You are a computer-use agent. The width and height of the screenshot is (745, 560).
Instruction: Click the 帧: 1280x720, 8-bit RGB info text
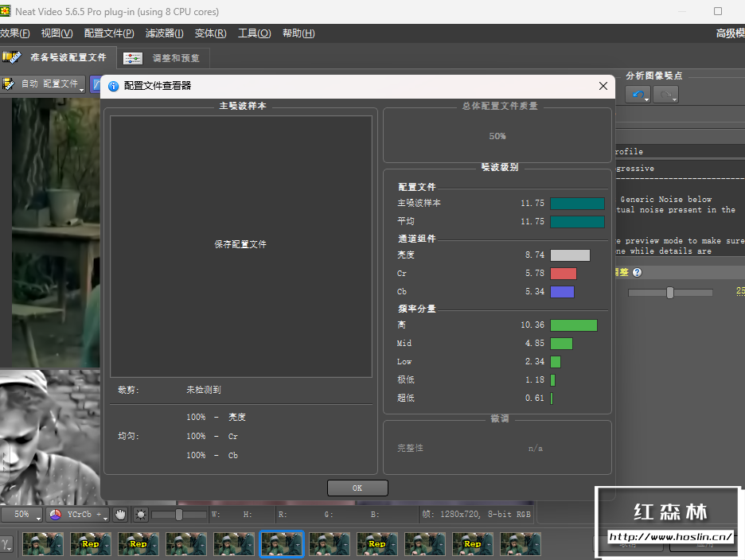tap(476, 515)
